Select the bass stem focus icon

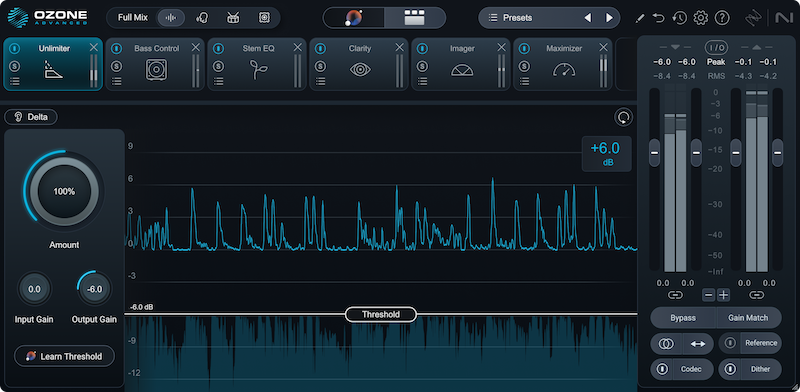pyautogui.click(x=264, y=18)
